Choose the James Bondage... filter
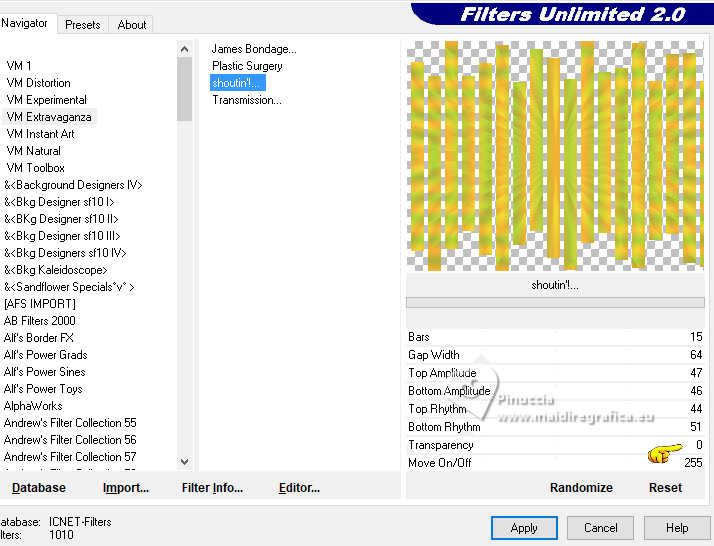 tap(254, 49)
